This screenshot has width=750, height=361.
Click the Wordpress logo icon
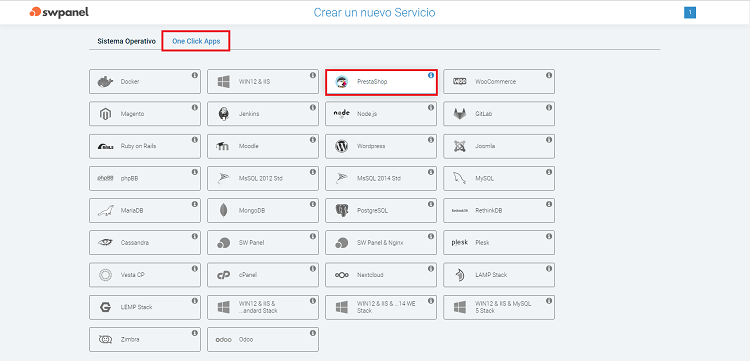pos(342,146)
